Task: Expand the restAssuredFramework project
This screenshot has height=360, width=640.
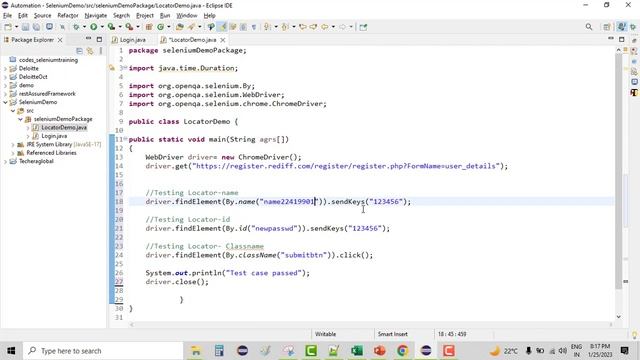Action: [5, 94]
